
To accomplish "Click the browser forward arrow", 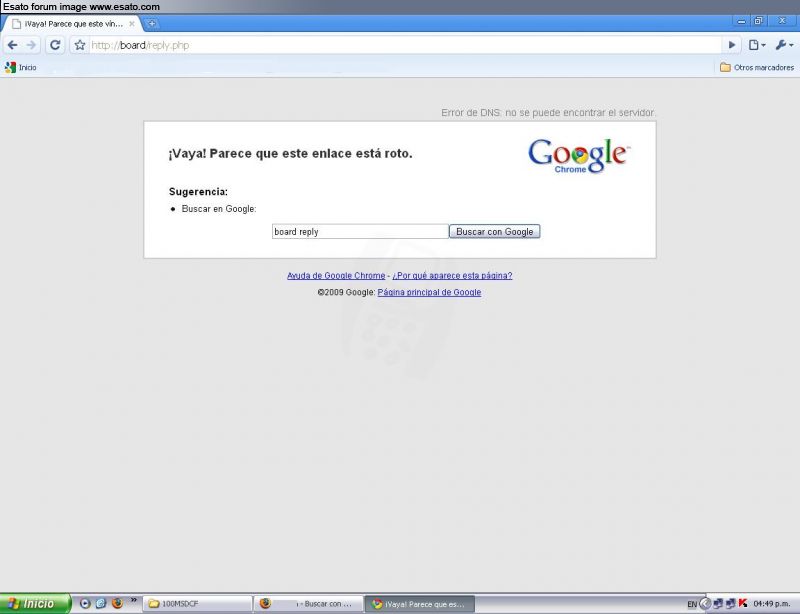I will coord(31,45).
